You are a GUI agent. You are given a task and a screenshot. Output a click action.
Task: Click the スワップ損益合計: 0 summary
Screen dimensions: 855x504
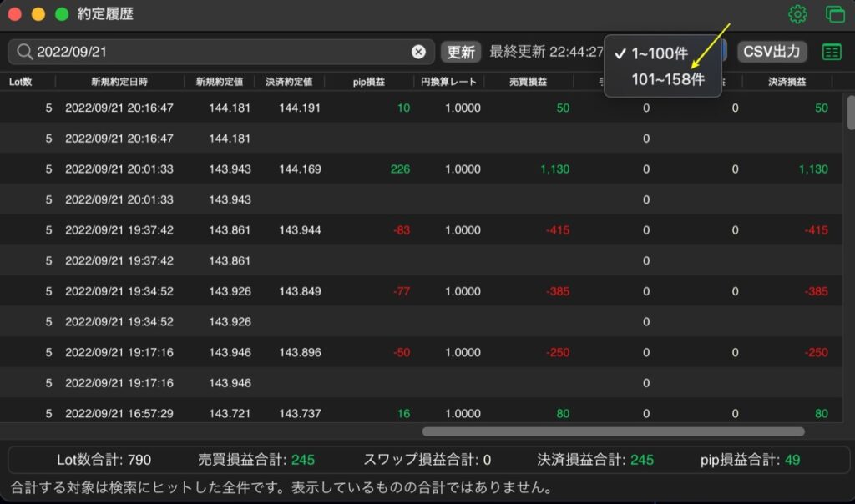pos(427,460)
